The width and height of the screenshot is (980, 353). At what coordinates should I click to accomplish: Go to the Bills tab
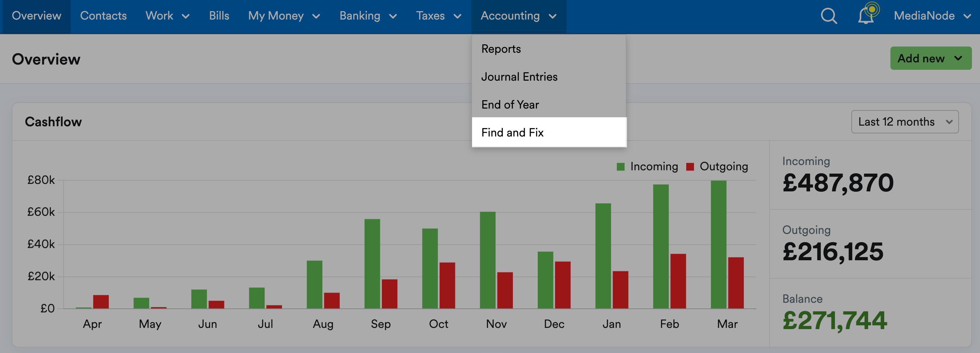tap(219, 16)
